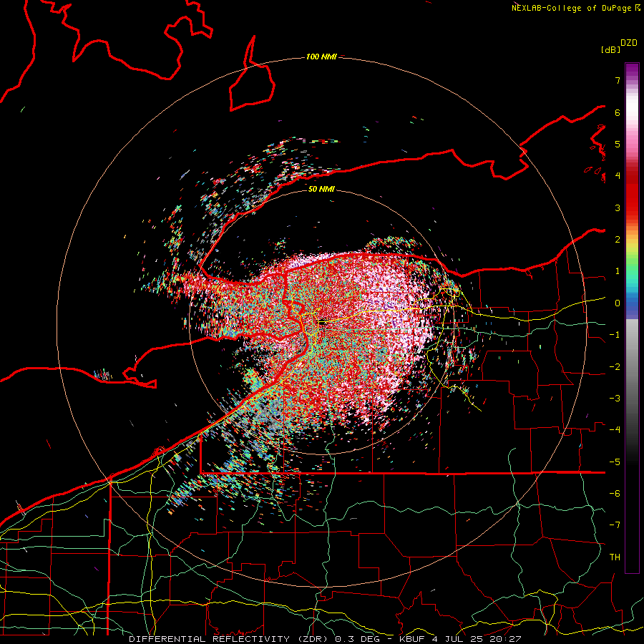Click the 6 value on color scale
644x644 pixels.
[x=618, y=112]
